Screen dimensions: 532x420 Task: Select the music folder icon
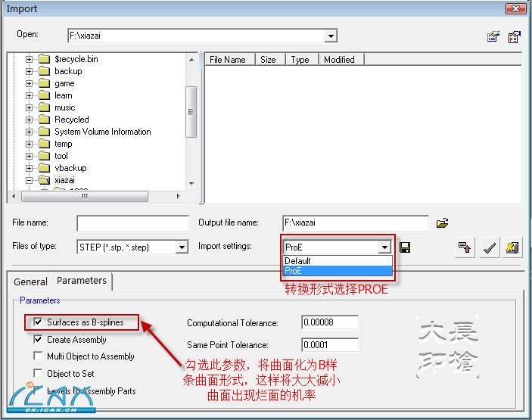click(x=44, y=107)
